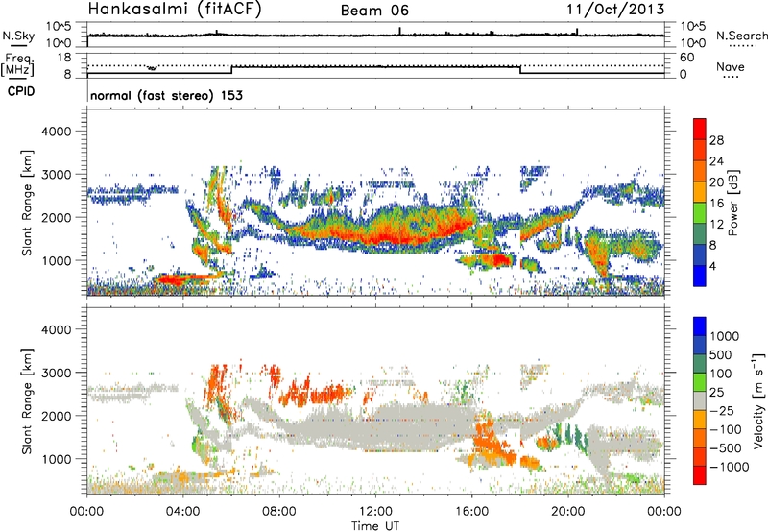This screenshot has height=532, width=768.
Task: Click the Hankasalmi (fitACF) title
Action: point(175,10)
